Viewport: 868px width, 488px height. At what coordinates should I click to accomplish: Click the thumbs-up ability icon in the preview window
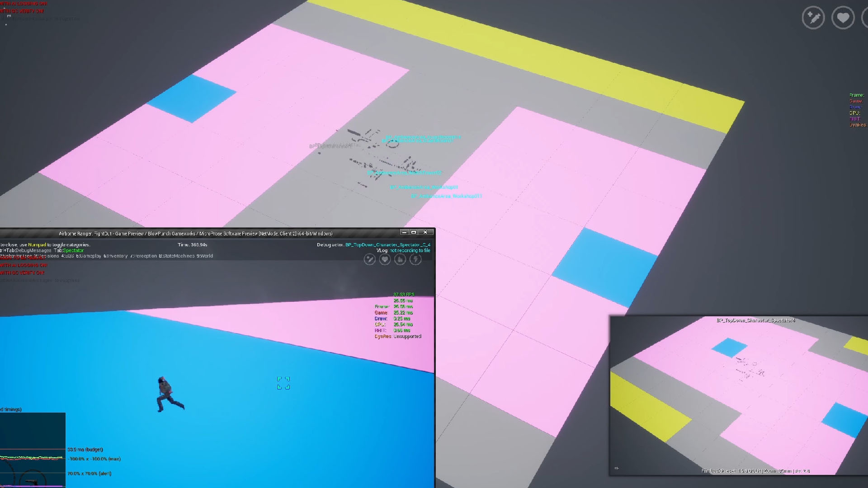(400, 259)
